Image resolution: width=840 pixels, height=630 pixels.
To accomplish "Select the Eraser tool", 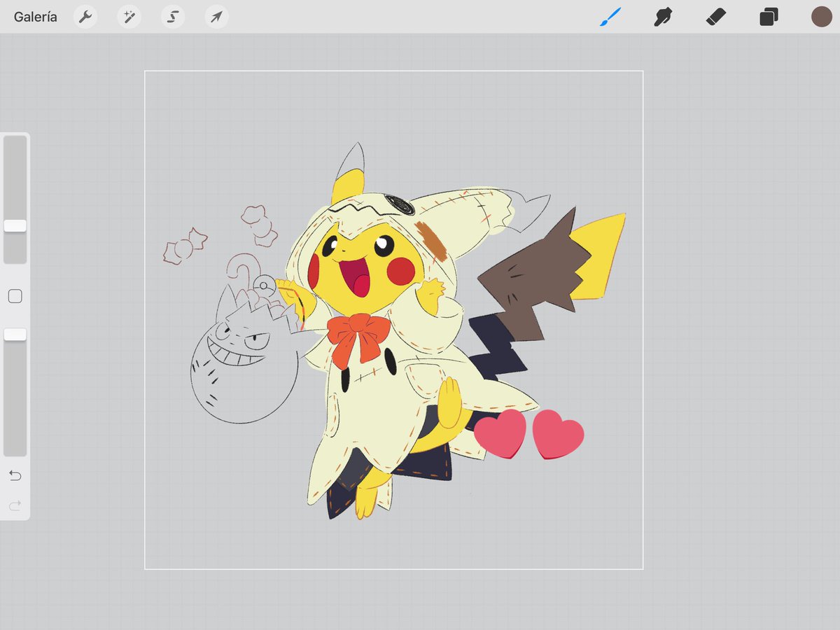I will (716, 17).
